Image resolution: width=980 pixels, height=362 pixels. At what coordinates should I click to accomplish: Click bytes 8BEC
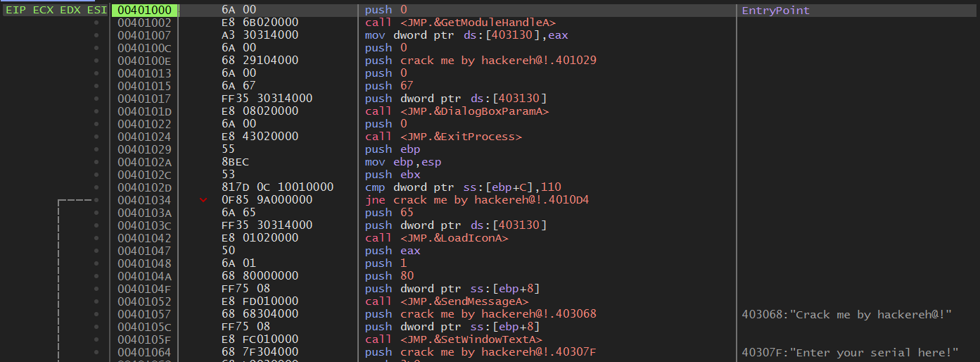tap(235, 162)
